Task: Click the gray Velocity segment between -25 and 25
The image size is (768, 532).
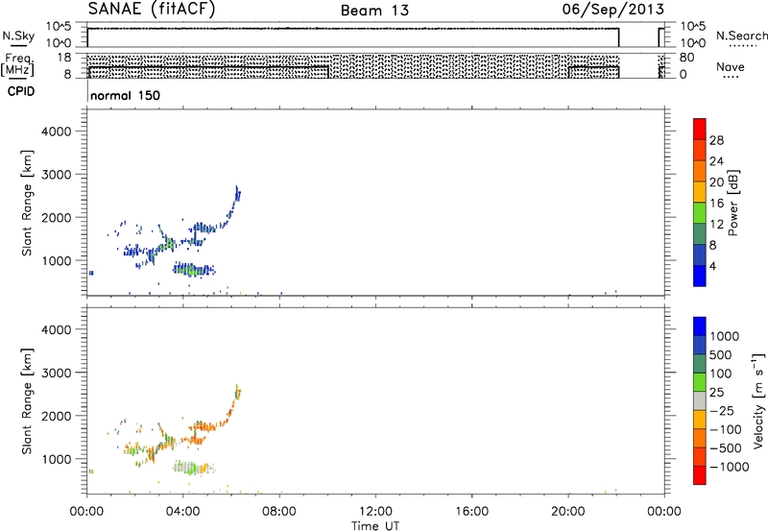Action: coord(700,400)
